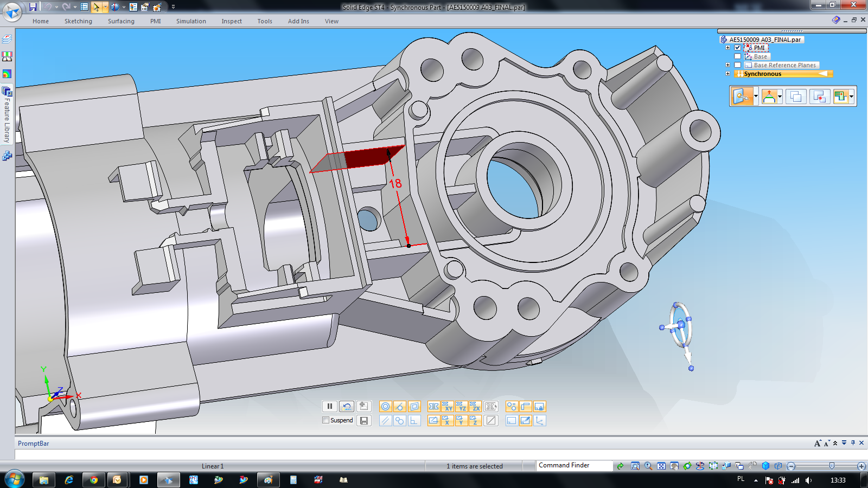Select AE5150009 A03_FINAL.par root node
Image resolution: width=868 pixels, height=488 pixels.
pyautogui.click(x=765, y=39)
